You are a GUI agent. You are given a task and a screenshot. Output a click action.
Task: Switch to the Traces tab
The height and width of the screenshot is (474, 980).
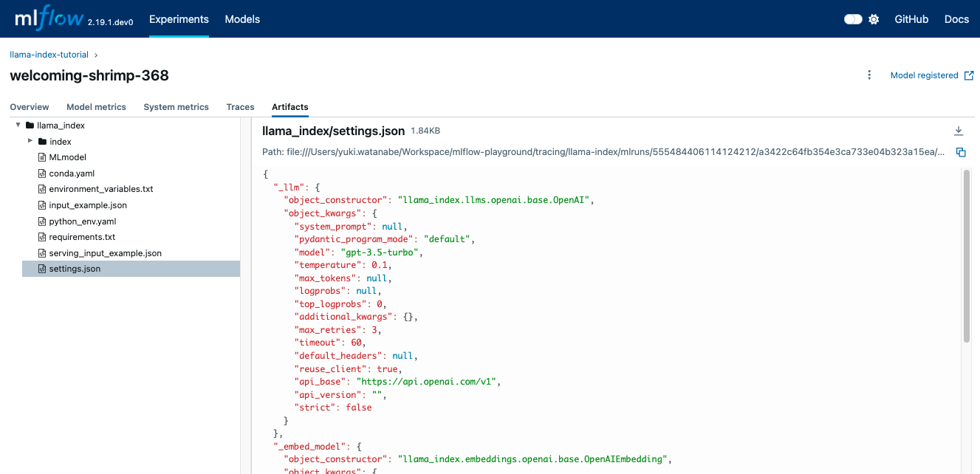[x=240, y=107]
